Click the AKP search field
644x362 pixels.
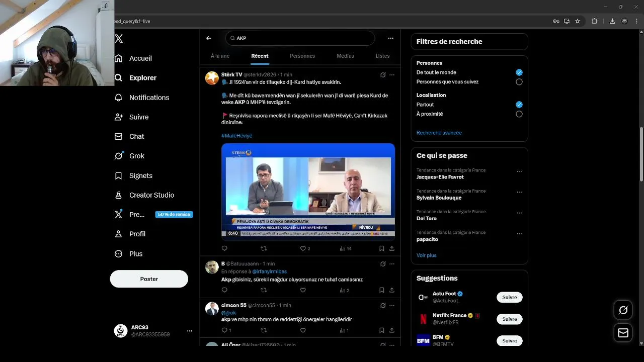pos(300,38)
